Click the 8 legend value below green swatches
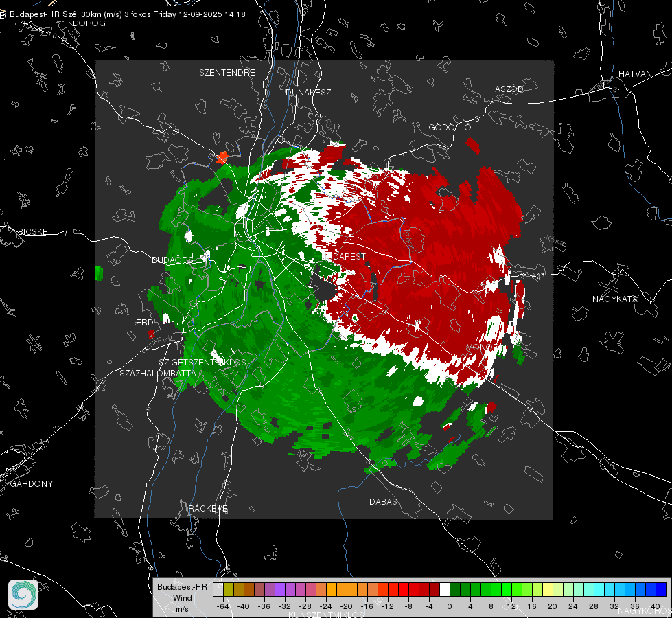Viewport: 672px width, 618px height. (491, 606)
